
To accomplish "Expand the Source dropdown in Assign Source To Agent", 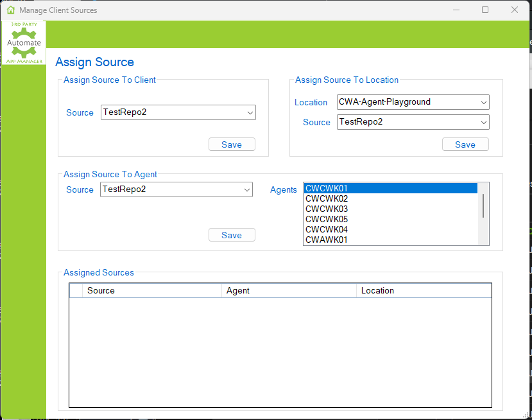I will pyautogui.click(x=247, y=189).
